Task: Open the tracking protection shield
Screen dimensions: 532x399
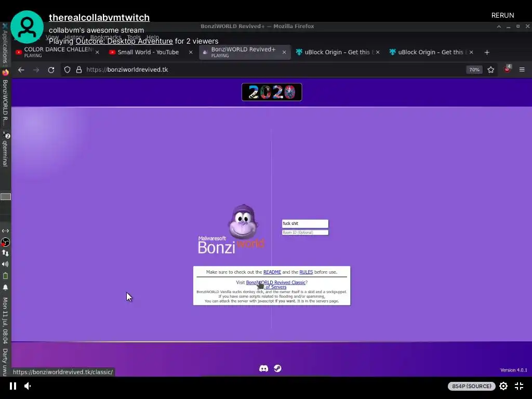Action: [x=67, y=70]
